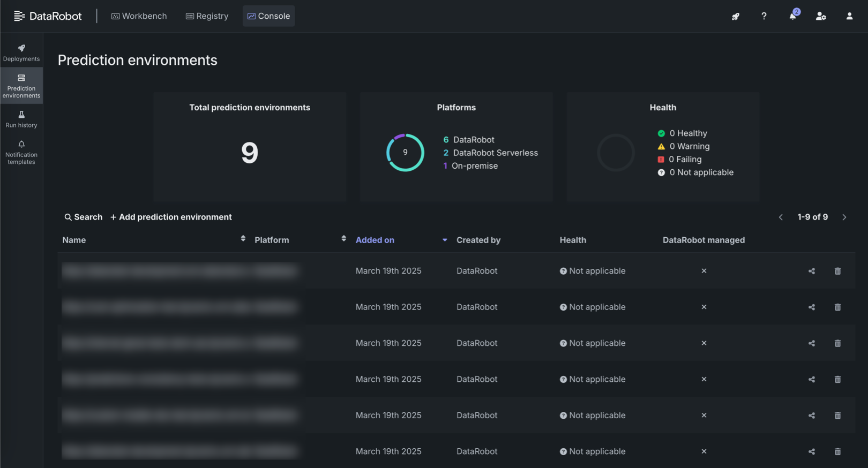Delete the last visible prediction environment

coord(837,451)
